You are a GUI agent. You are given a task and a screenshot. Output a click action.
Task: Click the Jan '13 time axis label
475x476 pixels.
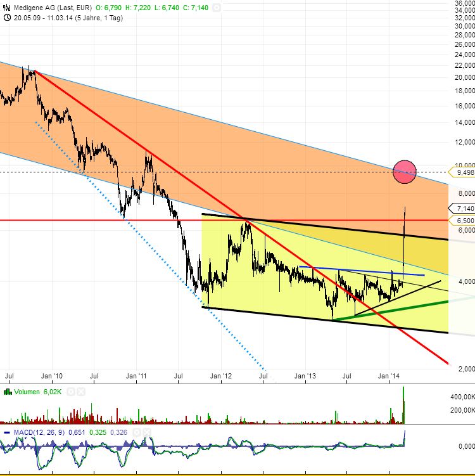click(x=305, y=376)
